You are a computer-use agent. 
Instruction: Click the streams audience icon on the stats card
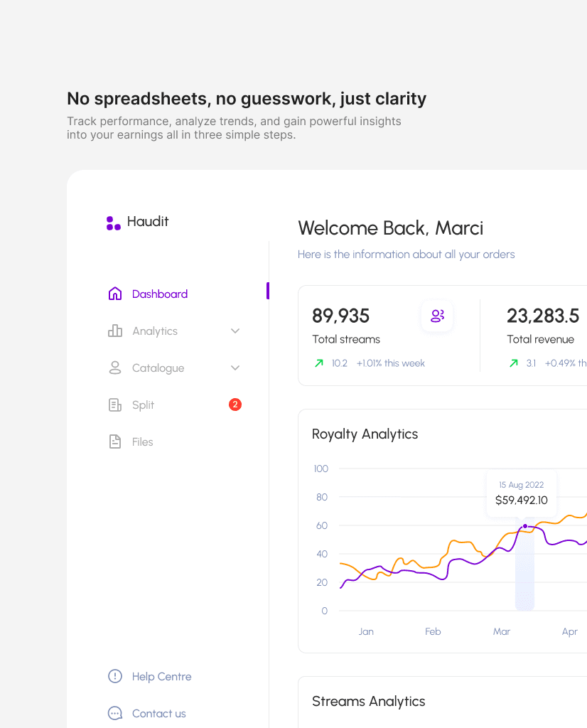[x=436, y=316]
